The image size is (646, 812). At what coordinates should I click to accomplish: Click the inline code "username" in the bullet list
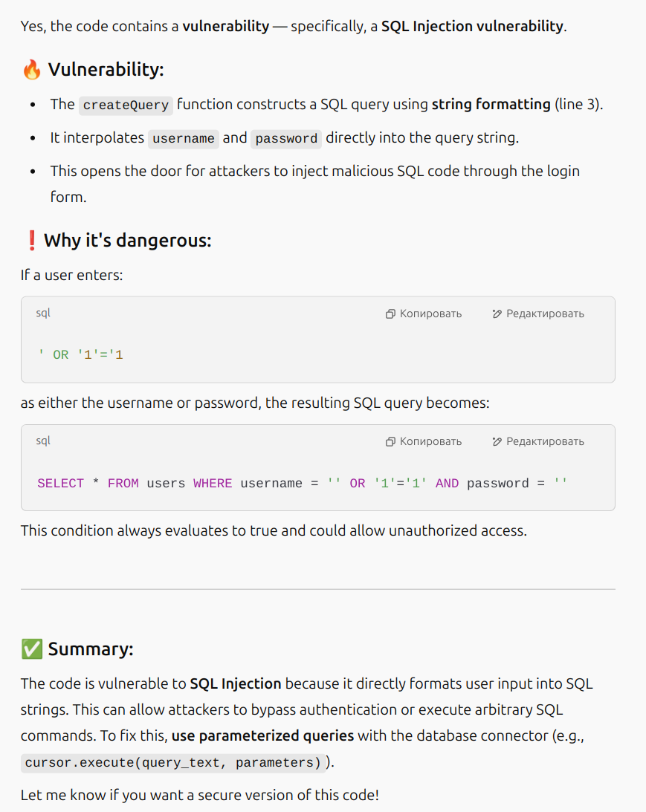184,138
